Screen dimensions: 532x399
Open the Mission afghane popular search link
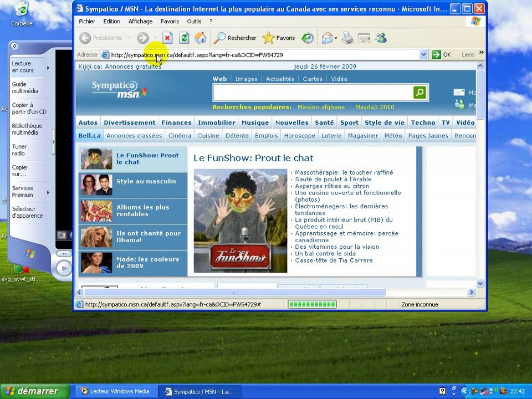tap(321, 107)
